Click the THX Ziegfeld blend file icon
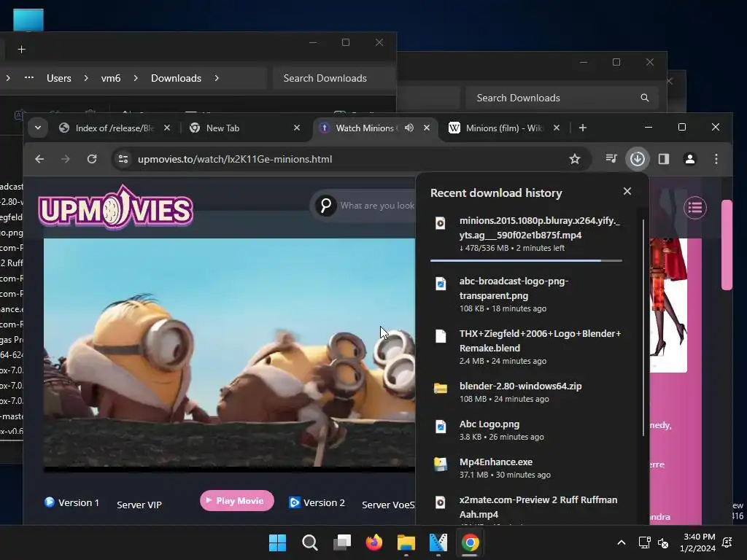 pos(441,336)
